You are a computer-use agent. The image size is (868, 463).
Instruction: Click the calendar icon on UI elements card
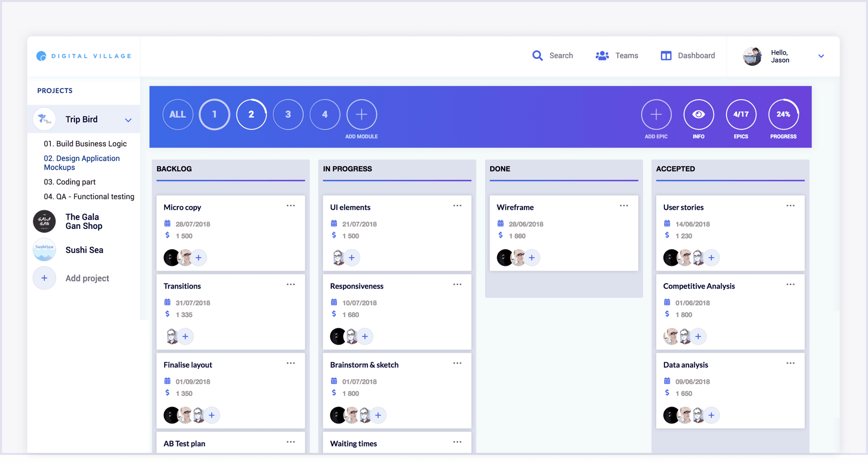334,223
